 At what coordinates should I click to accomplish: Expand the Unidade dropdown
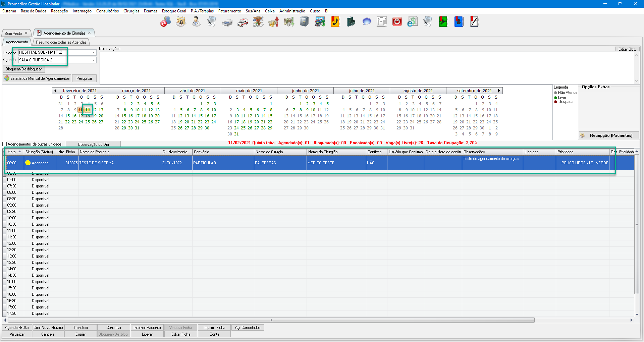(93, 53)
